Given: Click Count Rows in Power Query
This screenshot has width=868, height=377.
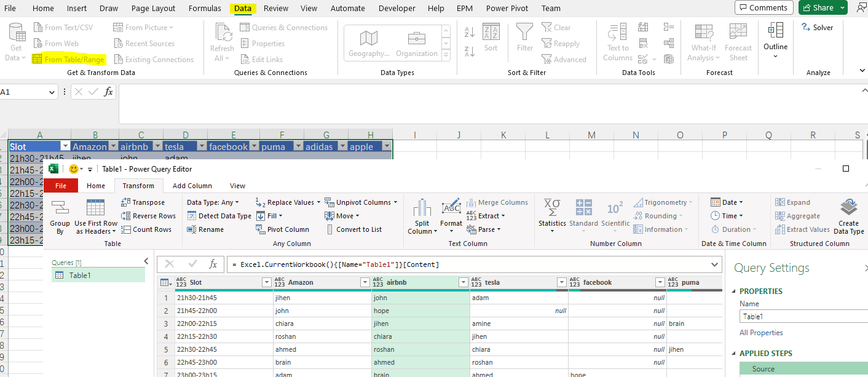Looking at the screenshot, I should point(146,229).
